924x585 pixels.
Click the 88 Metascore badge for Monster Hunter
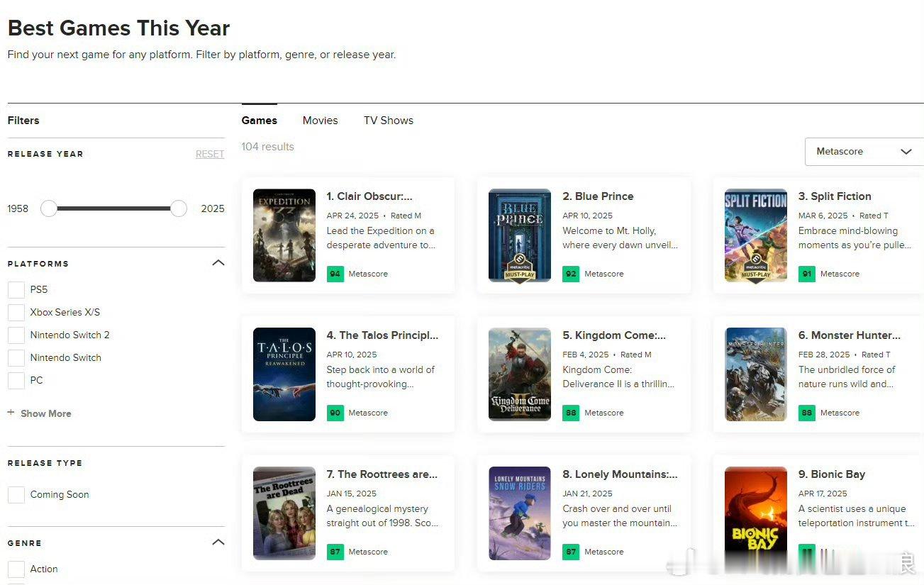click(807, 413)
